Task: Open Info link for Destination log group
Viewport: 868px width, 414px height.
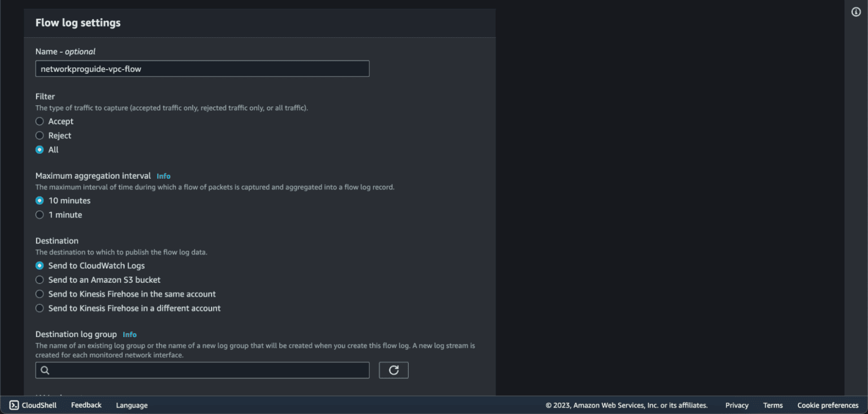Action: click(129, 334)
